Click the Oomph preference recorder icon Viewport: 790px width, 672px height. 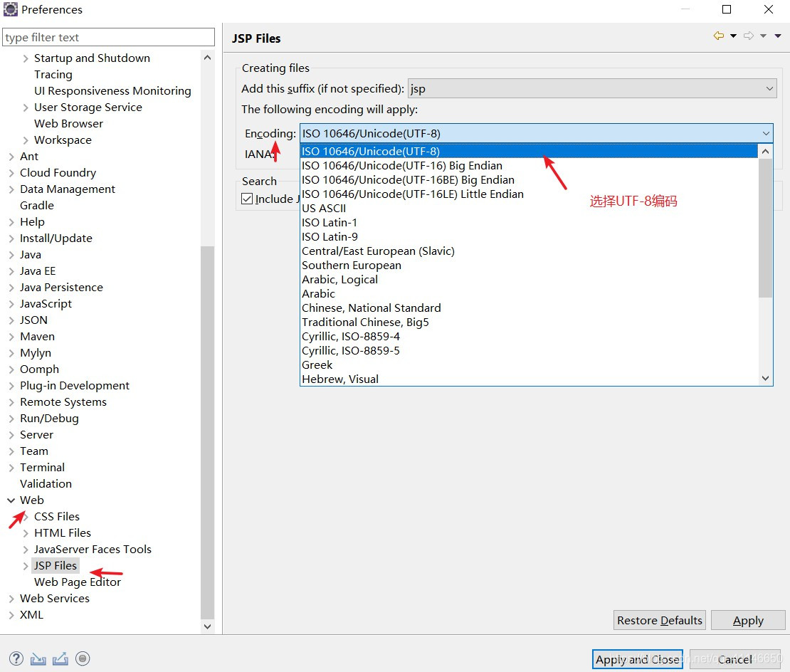click(83, 658)
